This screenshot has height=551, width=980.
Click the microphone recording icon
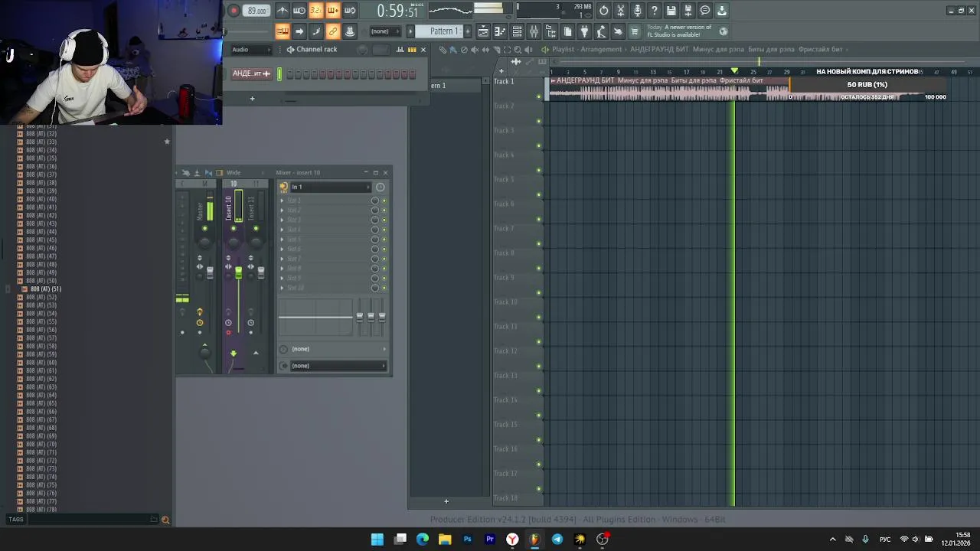click(x=638, y=10)
